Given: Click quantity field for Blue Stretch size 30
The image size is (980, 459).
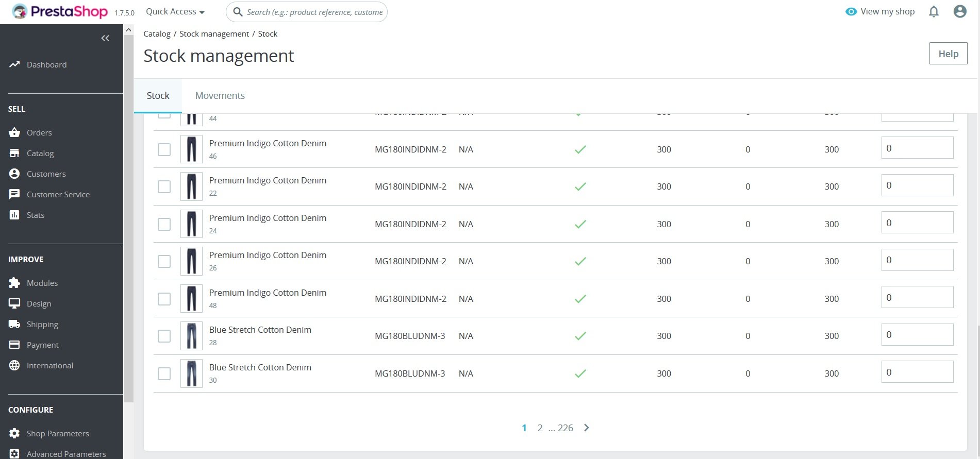Looking at the screenshot, I should [917, 372].
